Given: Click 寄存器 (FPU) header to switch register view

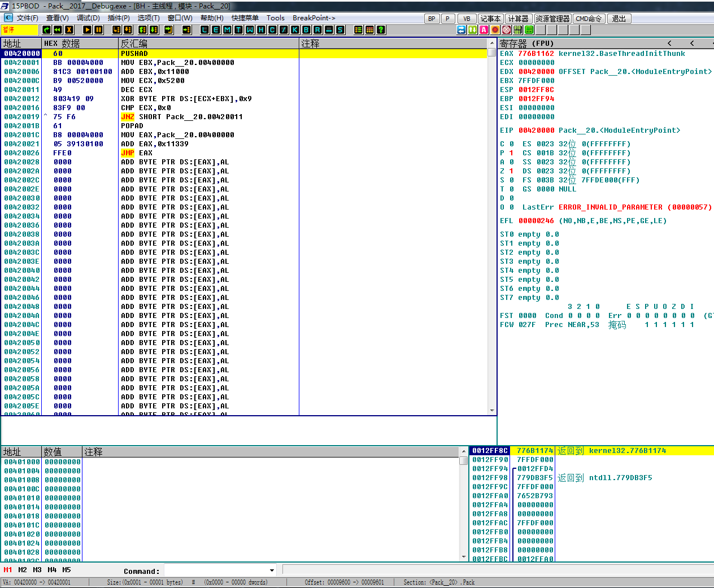Looking at the screenshot, I should pyautogui.click(x=526, y=43).
